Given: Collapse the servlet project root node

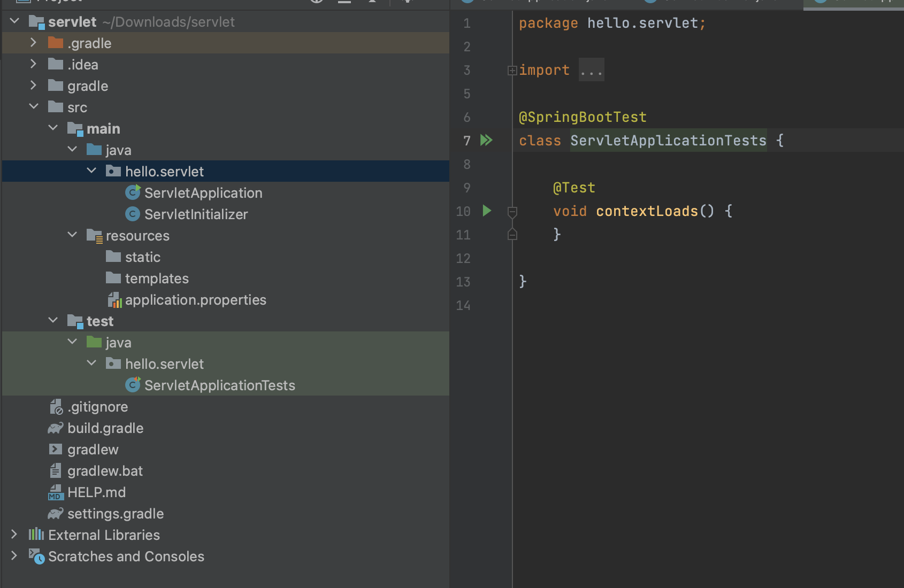Looking at the screenshot, I should (14, 21).
